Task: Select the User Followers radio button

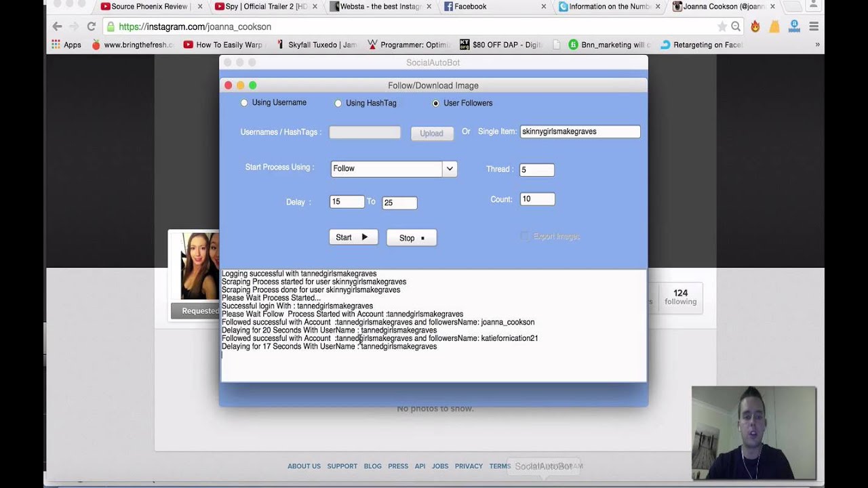Action: (x=435, y=104)
